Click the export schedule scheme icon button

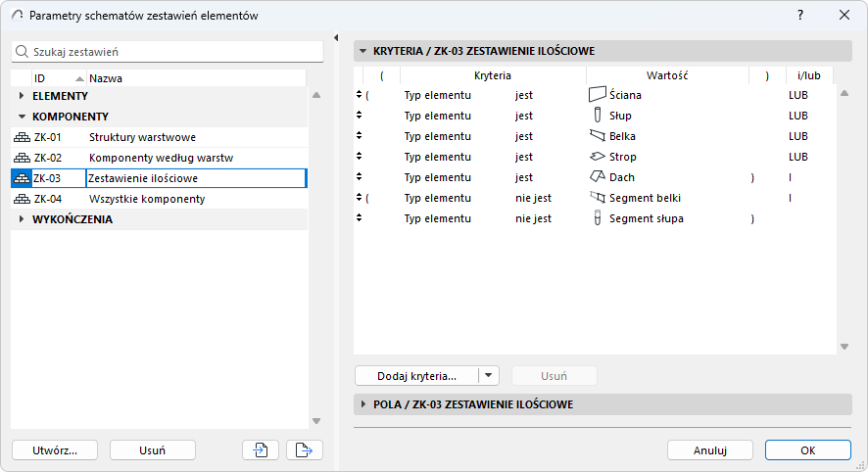point(304,449)
